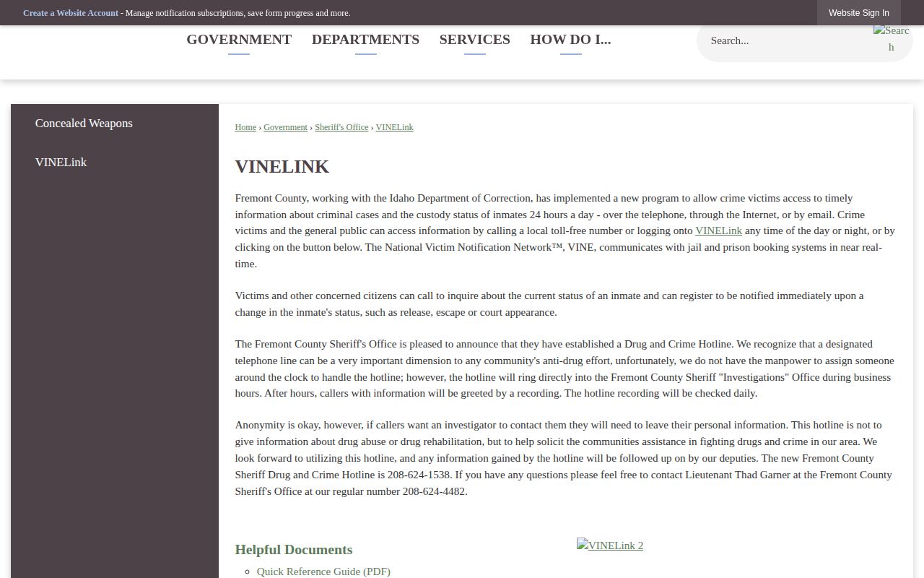
Task: Click the VINELink breadcrumb link
Action: [x=394, y=127]
